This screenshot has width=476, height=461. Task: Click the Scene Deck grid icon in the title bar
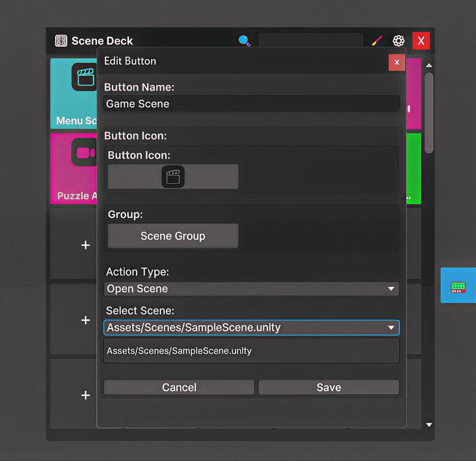(60, 40)
